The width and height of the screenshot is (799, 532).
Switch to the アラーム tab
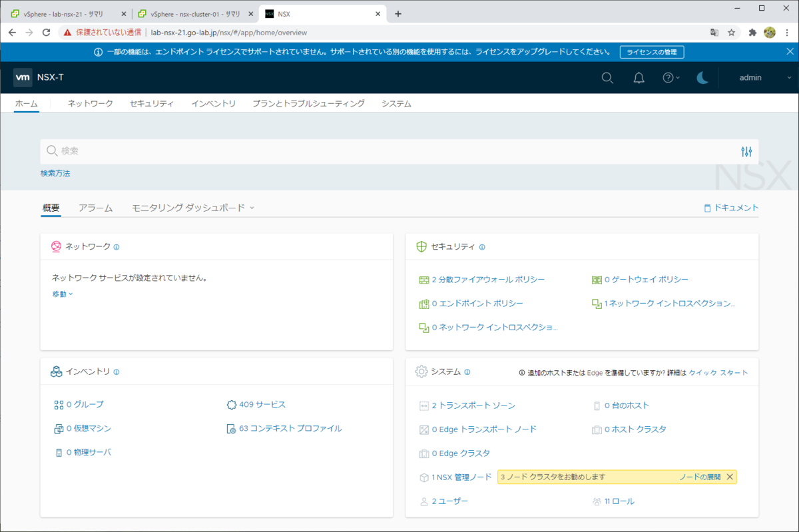(96, 207)
